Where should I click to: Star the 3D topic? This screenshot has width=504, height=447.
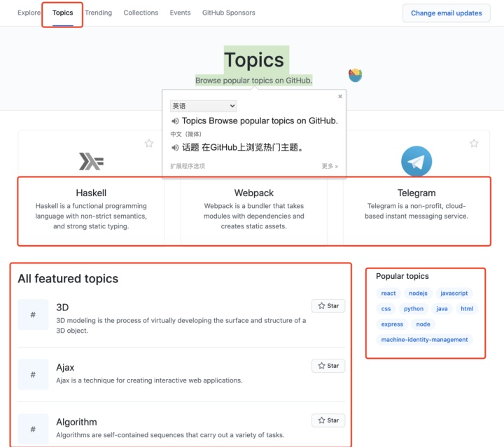pos(328,305)
